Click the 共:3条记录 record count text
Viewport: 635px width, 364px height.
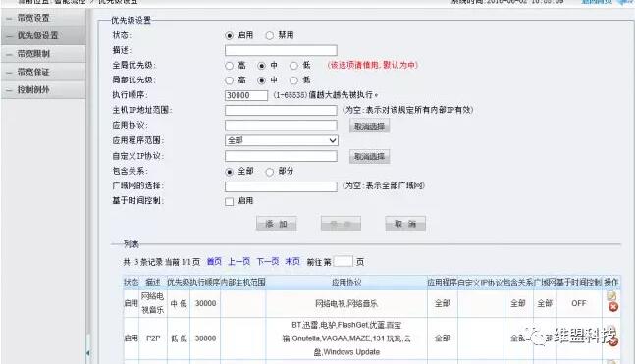[143, 262]
